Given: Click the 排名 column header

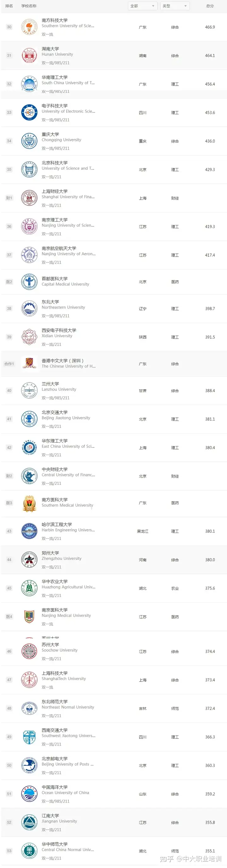Looking at the screenshot, I should [9, 6].
